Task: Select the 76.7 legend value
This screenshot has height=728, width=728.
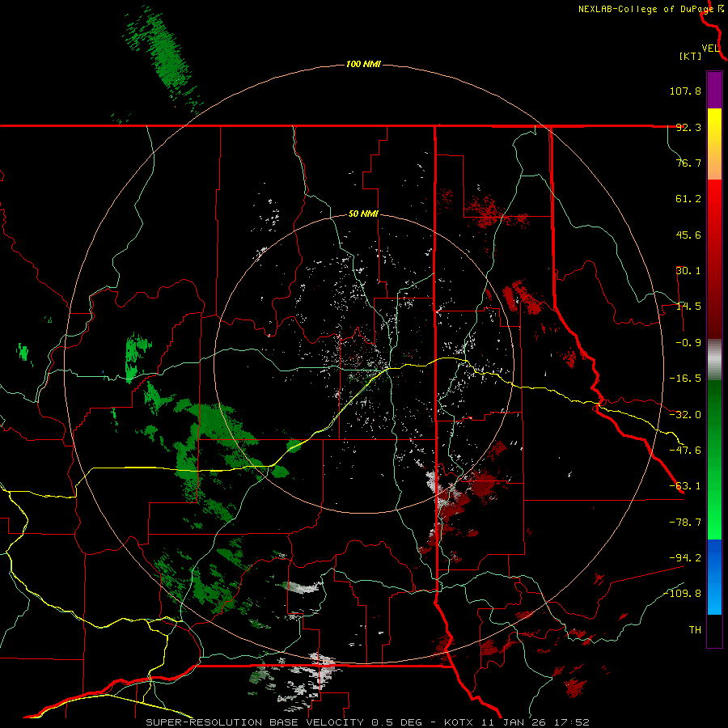Action: pos(688,163)
